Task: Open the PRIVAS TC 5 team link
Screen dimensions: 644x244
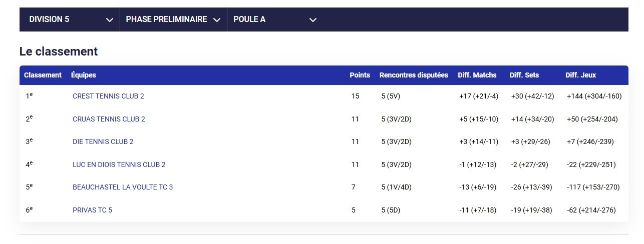Action: point(92,210)
